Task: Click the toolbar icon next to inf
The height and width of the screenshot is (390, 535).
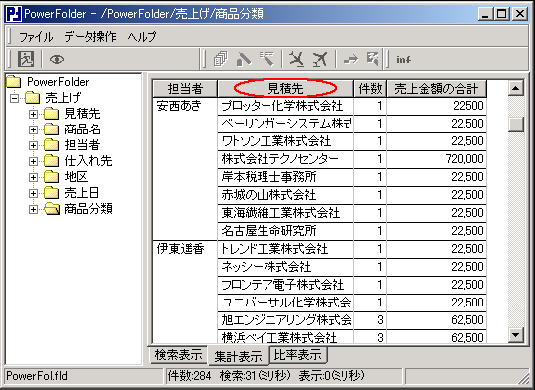Action: coord(373,59)
